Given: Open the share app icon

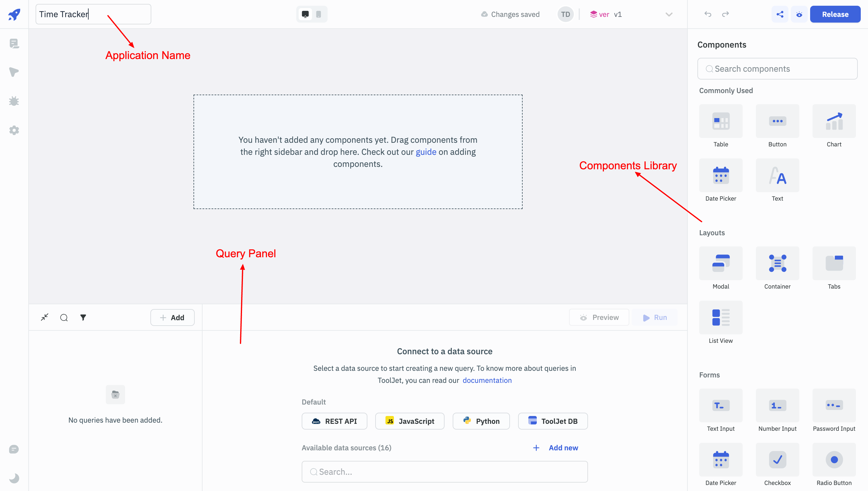Looking at the screenshot, I should (780, 14).
